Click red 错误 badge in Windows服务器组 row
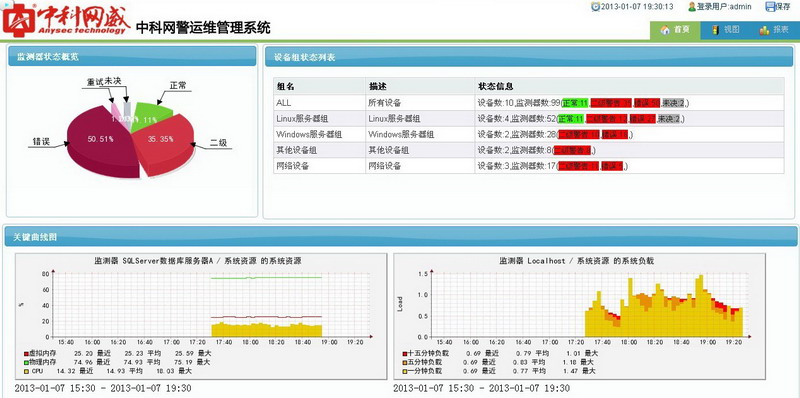The image size is (800, 398). [615, 134]
